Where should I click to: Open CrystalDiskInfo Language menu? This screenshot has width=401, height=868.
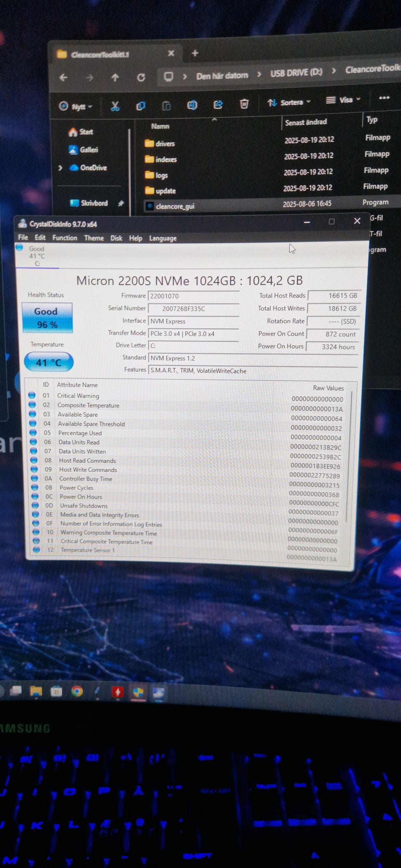[163, 238]
